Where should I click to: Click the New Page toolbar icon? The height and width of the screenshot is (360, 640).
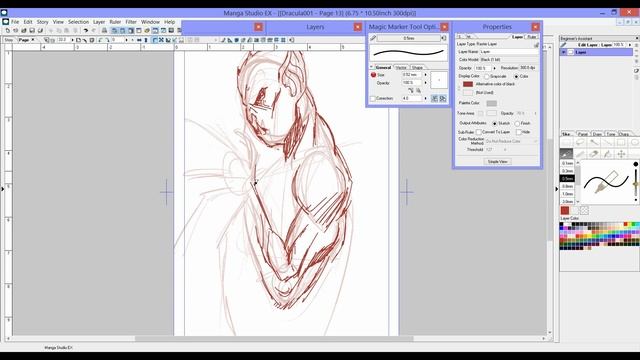coord(8,30)
